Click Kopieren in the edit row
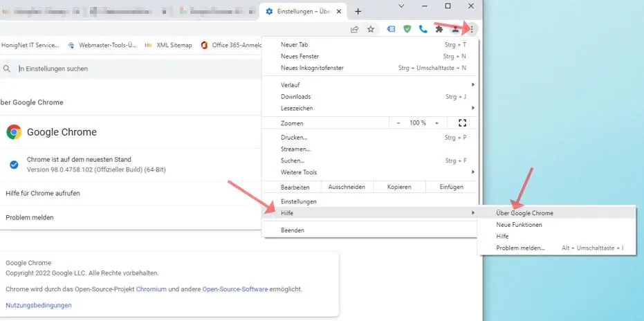644x321 pixels. [399, 187]
